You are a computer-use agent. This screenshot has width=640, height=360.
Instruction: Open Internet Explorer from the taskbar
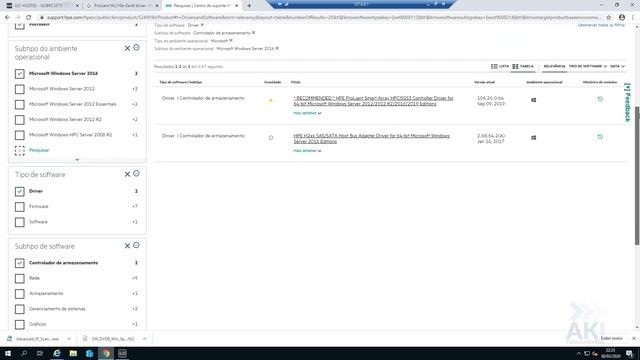[57, 353]
